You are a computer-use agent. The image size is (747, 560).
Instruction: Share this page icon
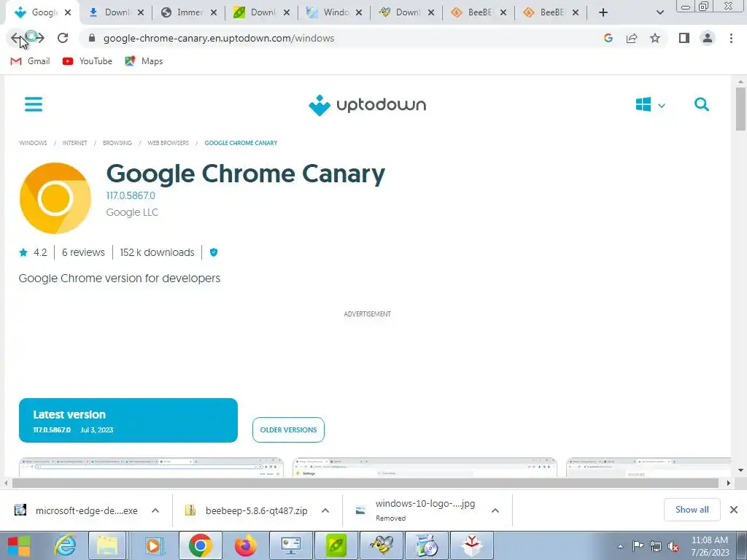[x=632, y=38]
